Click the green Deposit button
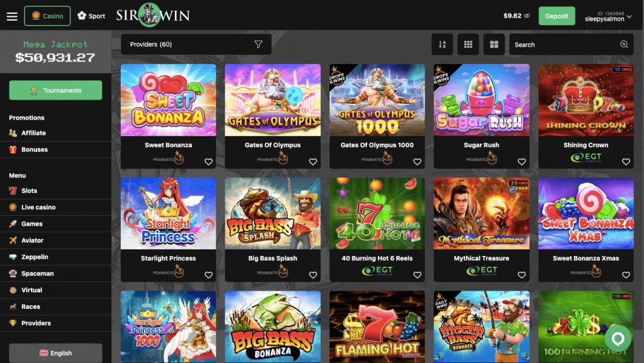The width and height of the screenshot is (644, 363). click(557, 16)
